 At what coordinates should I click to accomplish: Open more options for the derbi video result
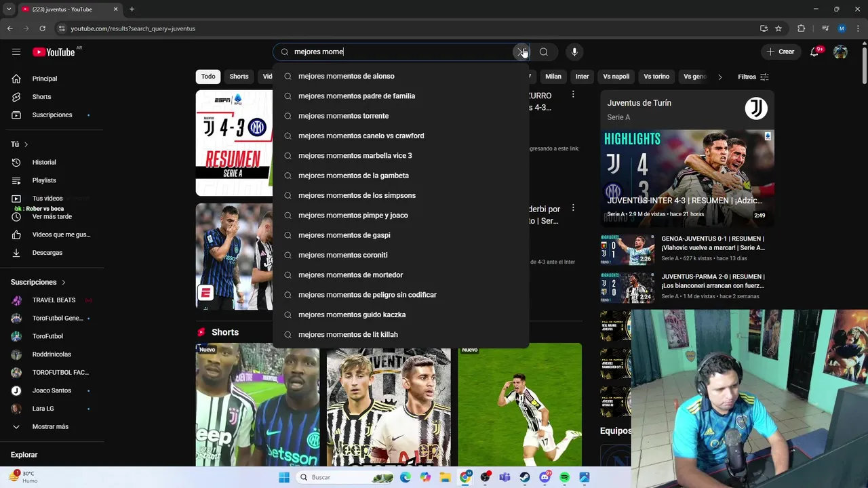(573, 208)
